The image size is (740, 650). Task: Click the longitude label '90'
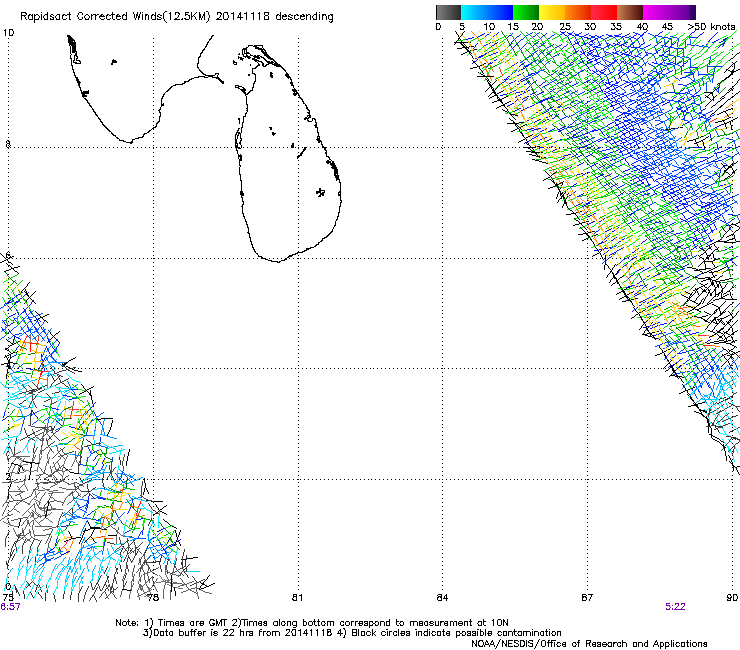(732, 598)
